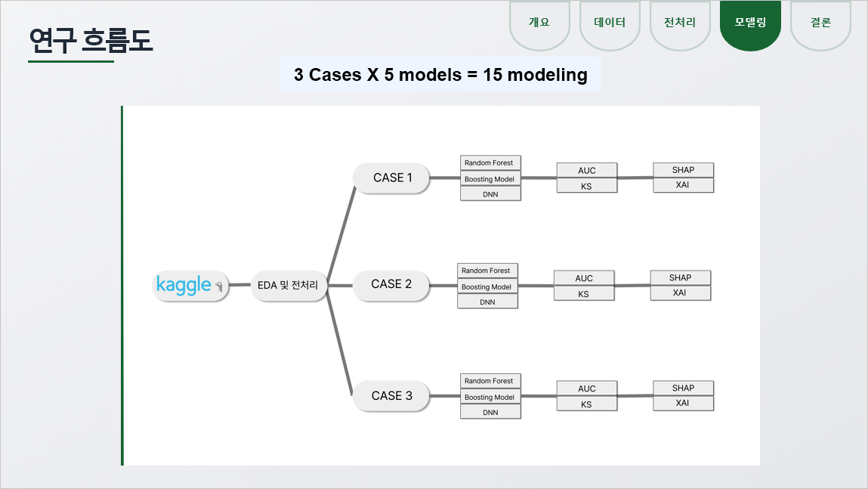Click Random Forest box under CASE 1

[x=489, y=162]
